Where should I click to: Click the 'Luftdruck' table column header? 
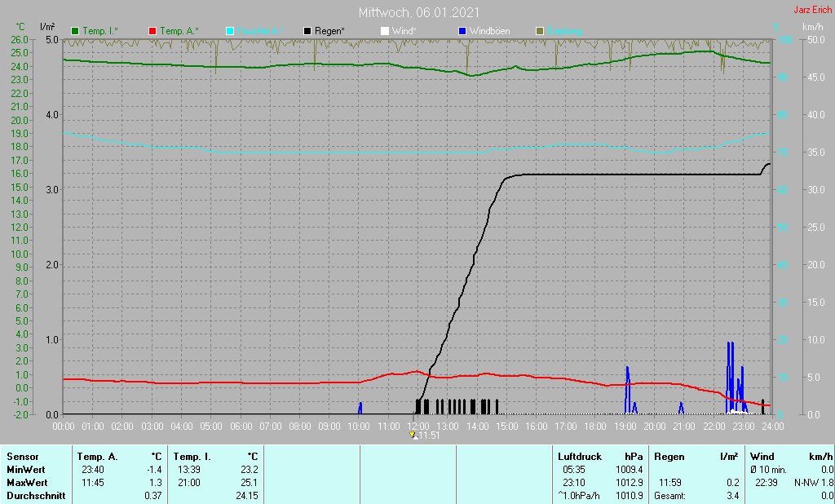click(580, 457)
